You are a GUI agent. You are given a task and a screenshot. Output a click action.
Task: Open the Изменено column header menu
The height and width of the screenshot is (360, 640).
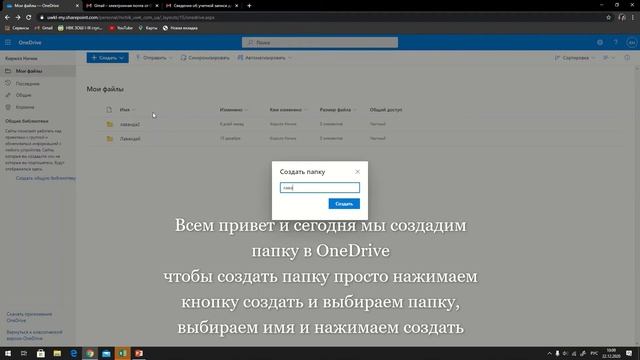(233, 110)
